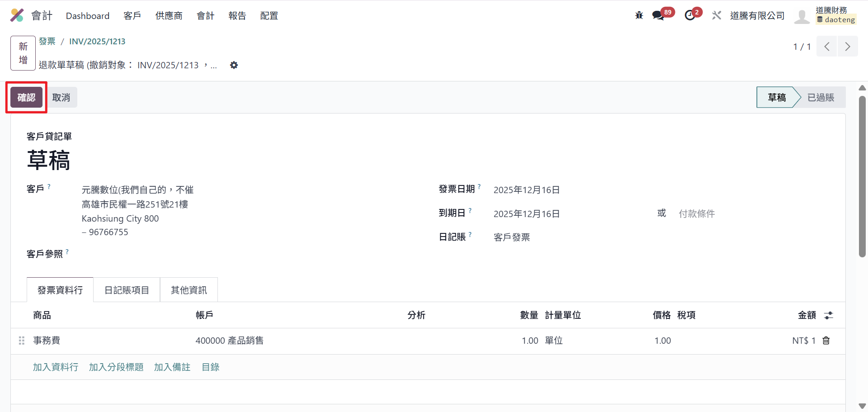Viewport: 868px width, 412px height.
Task: Open the activities clock icon
Action: [689, 15]
